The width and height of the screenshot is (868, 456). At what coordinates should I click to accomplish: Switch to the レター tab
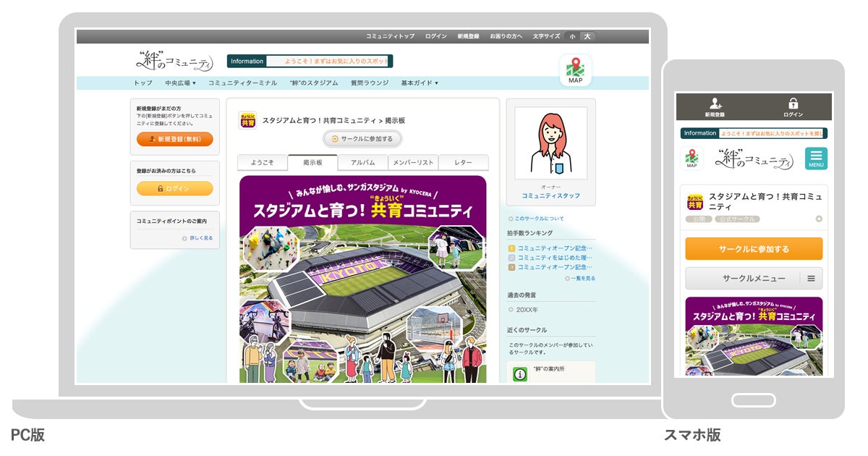tap(464, 163)
